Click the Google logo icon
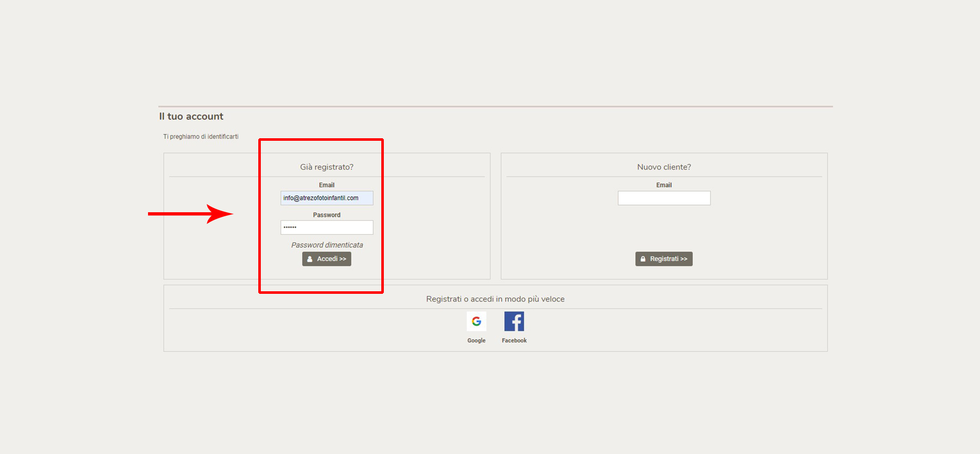The height and width of the screenshot is (454, 980). 476,321
